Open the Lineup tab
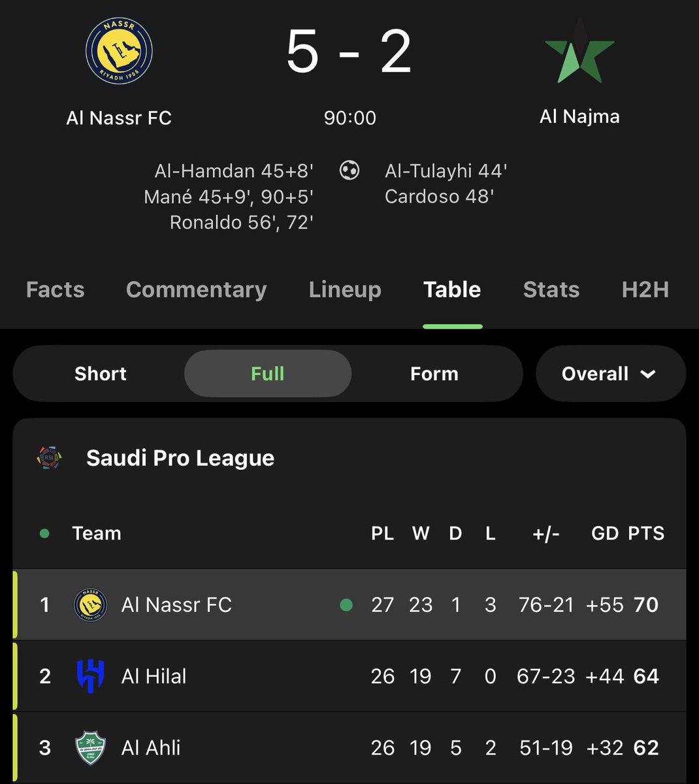Screen dimensions: 699x784 [x=345, y=289]
